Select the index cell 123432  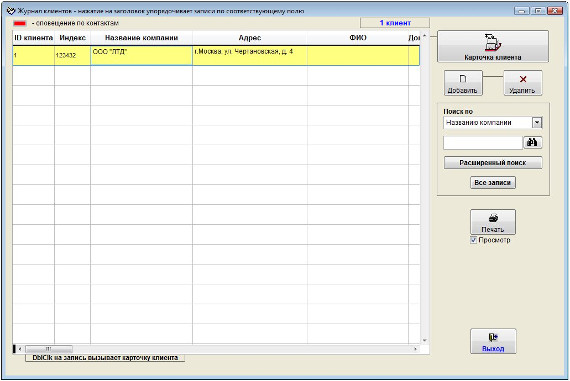click(x=72, y=56)
